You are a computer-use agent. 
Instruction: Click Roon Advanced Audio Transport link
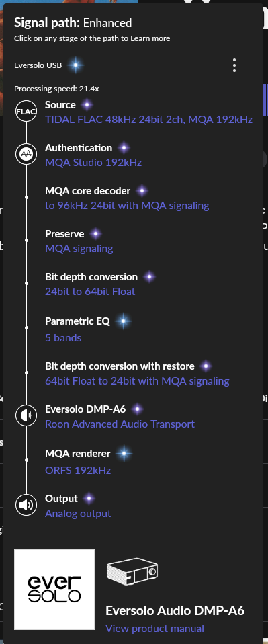pyautogui.click(x=120, y=424)
